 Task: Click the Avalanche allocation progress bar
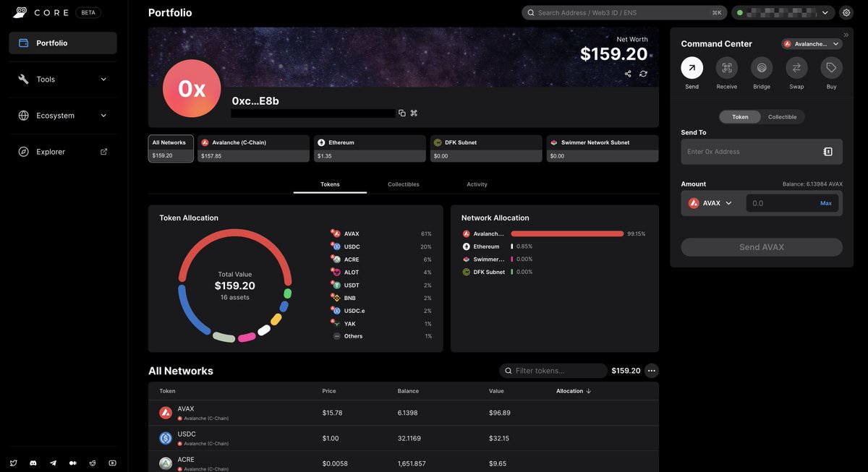pos(567,233)
